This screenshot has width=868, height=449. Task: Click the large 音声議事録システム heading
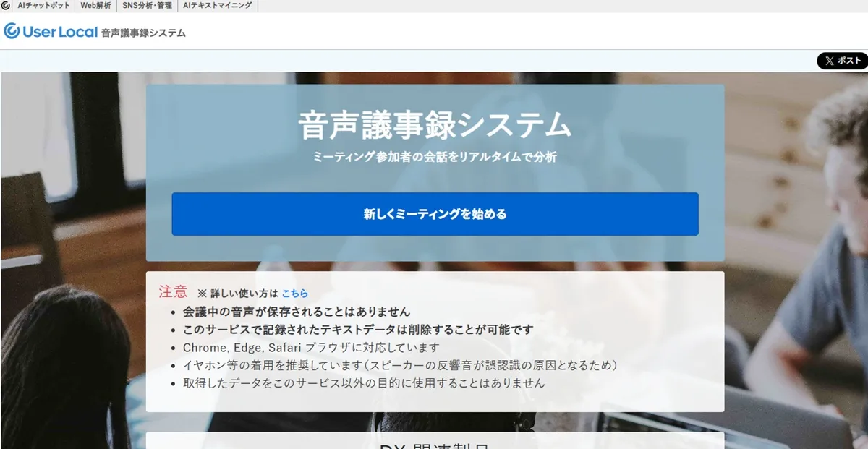coord(435,125)
